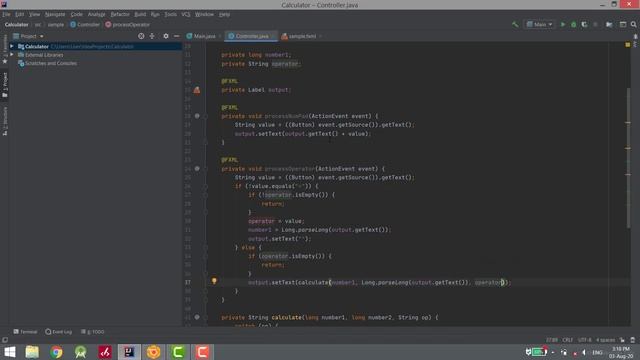This screenshot has height=360, width=640.
Task: Open the Help menu
Action: pos(224,14)
